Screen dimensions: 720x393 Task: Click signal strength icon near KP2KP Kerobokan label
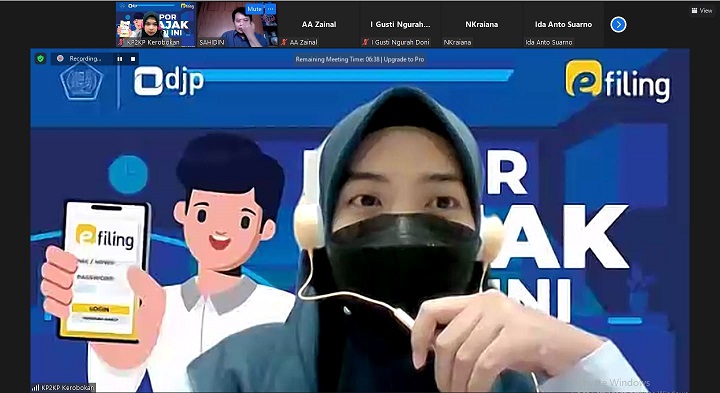point(35,388)
